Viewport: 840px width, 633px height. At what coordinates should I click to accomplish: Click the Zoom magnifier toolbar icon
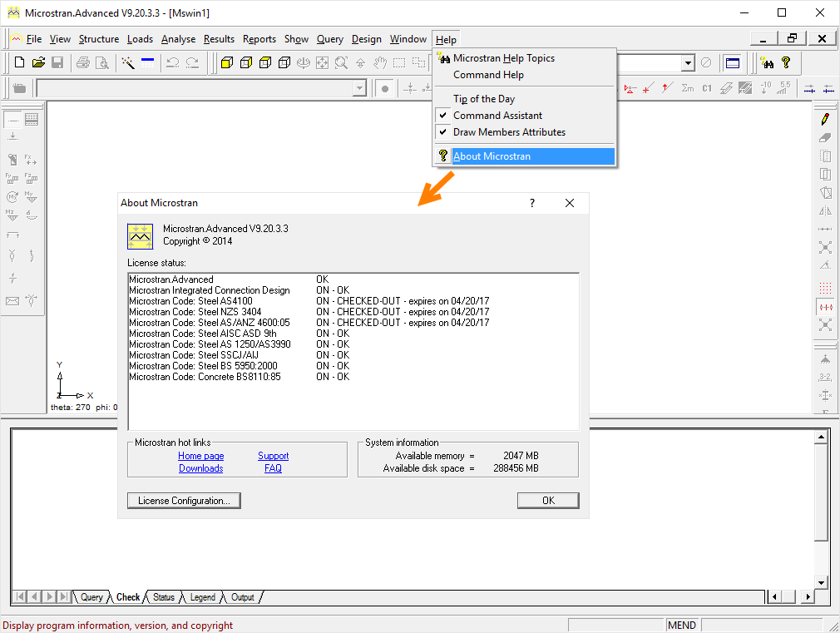(x=341, y=62)
